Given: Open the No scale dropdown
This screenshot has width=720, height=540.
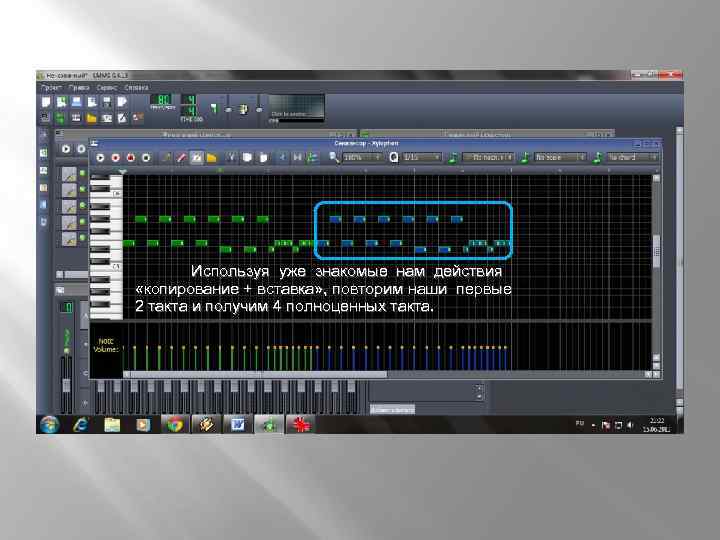Looking at the screenshot, I should coord(560,158).
